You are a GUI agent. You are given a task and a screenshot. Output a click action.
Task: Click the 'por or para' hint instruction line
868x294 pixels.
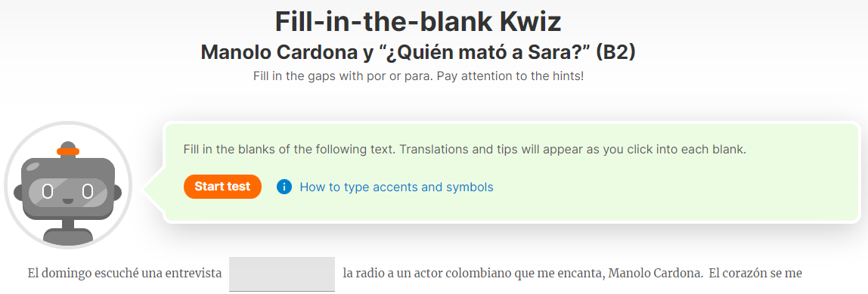(x=419, y=76)
